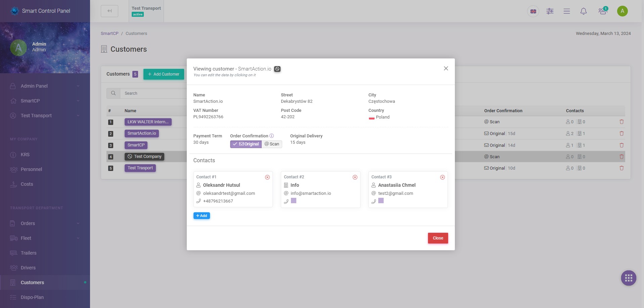Image resolution: width=644 pixels, height=308 pixels.
Task: Select Dispo-Plan in the sidebar
Action: [32, 297]
